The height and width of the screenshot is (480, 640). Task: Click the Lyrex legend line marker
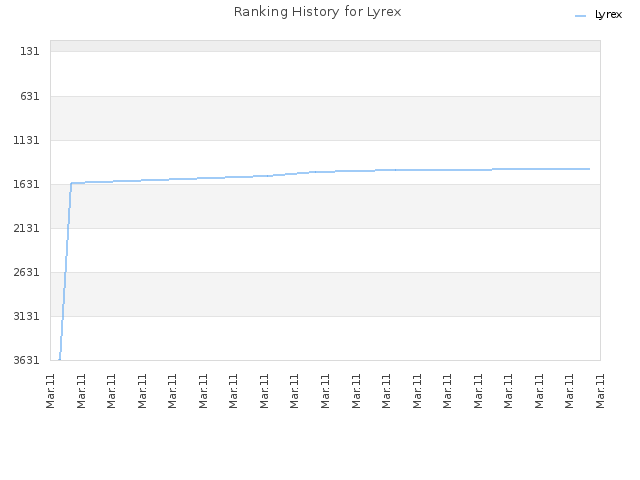(580, 16)
